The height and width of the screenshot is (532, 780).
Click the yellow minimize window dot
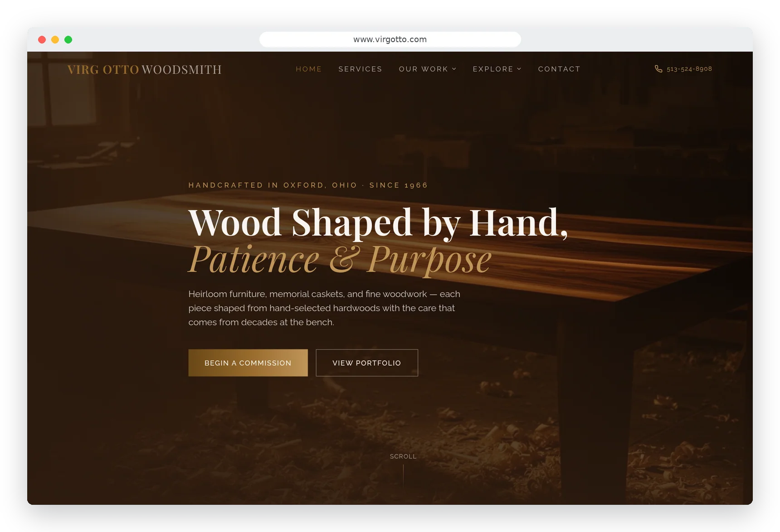[55, 39]
